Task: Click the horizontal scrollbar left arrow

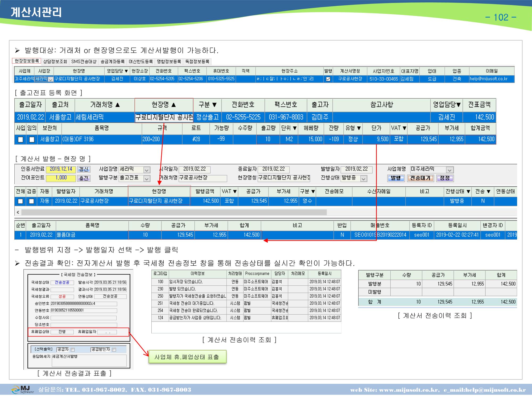Action: pos(18,212)
